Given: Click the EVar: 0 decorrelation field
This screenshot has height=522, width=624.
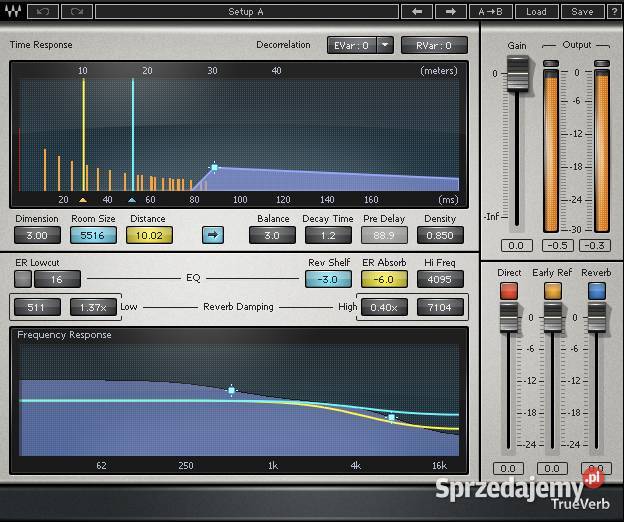Looking at the screenshot, I should point(352,45).
